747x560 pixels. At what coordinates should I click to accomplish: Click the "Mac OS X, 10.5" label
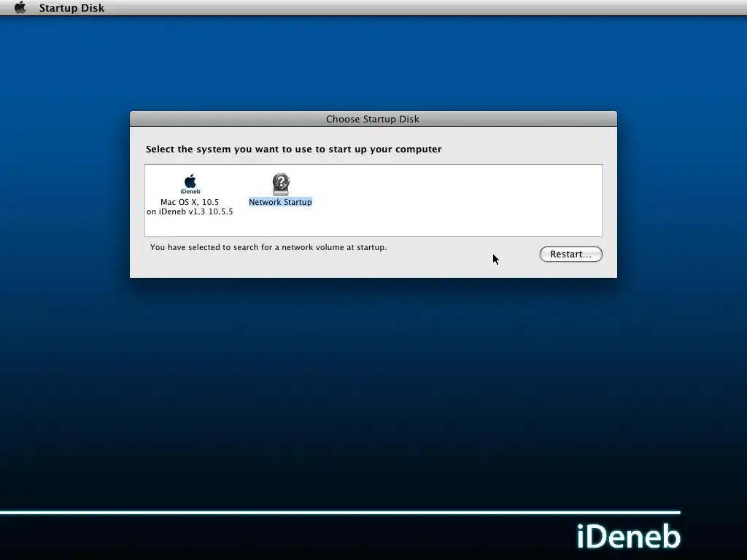pyautogui.click(x=190, y=202)
